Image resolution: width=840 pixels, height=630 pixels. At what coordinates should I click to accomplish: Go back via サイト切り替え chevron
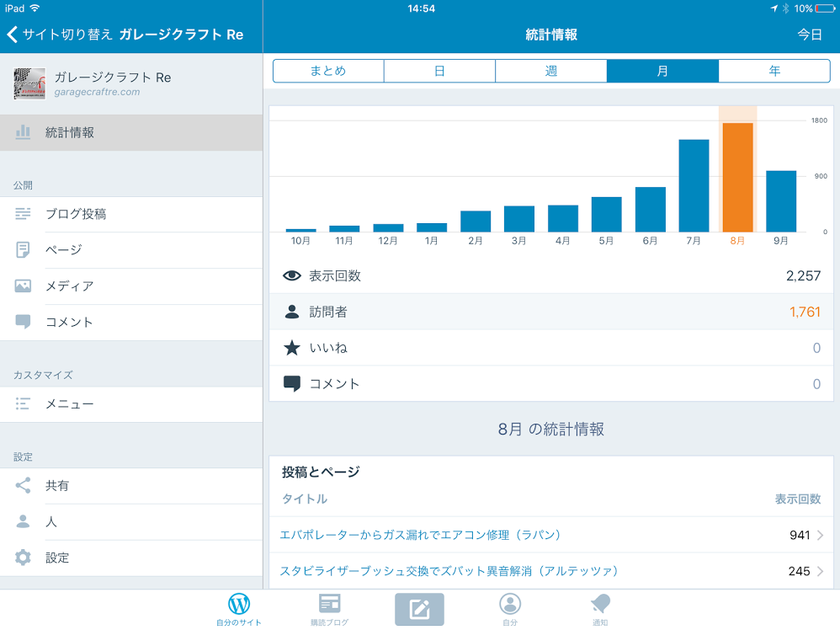pos(13,35)
